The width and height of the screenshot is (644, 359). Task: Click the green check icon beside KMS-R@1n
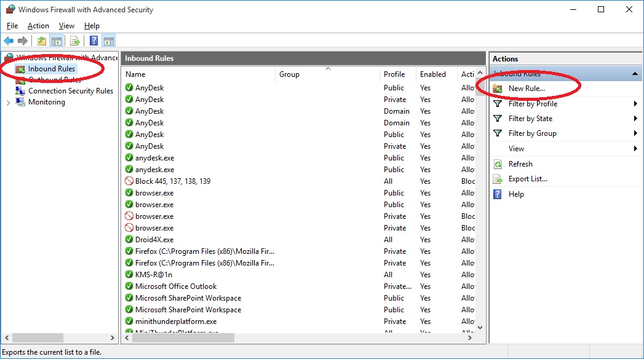click(129, 275)
